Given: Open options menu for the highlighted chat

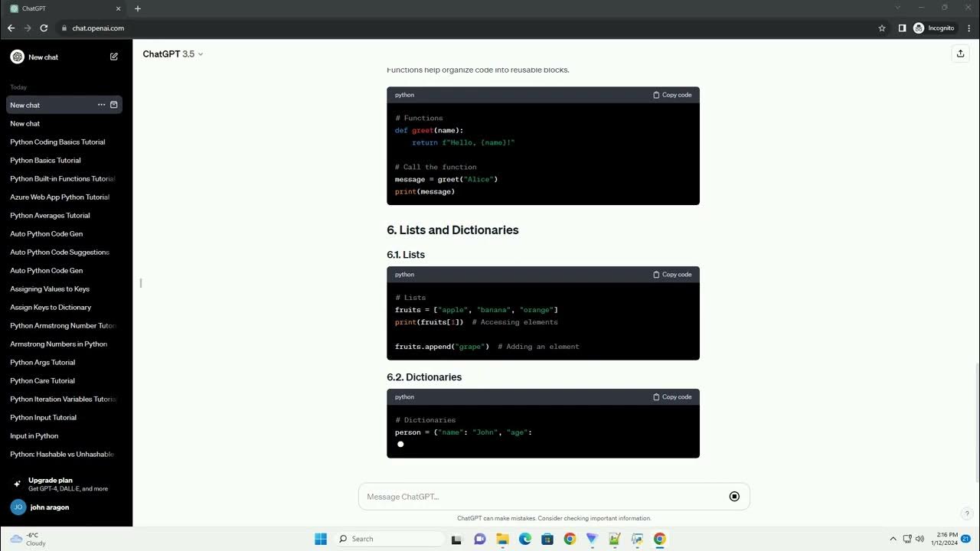Looking at the screenshot, I should tap(101, 105).
